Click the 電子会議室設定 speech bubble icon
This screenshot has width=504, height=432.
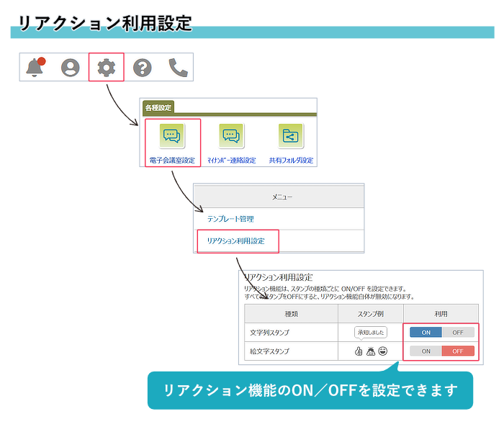[x=171, y=135]
